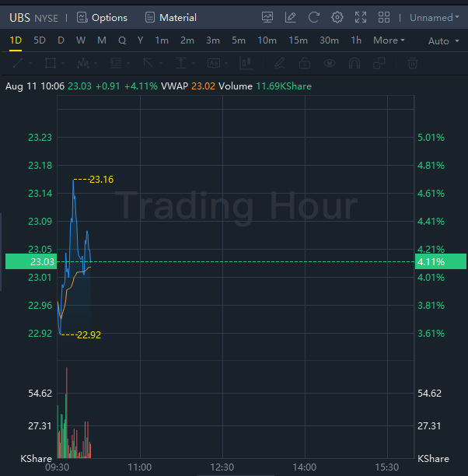This screenshot has width=468, height=476.
Task: Refresh the chart with the reload icon
Action: pyautogui.click(x=314, y=17)
